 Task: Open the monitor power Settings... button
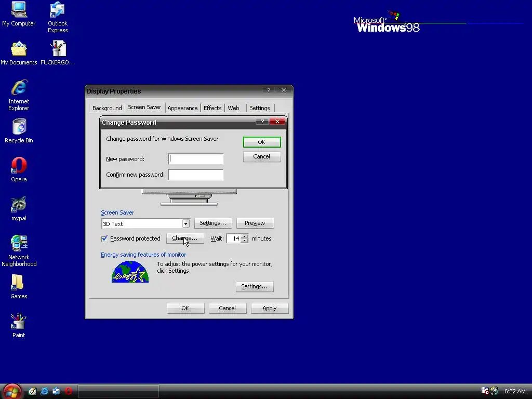point(255,286)
